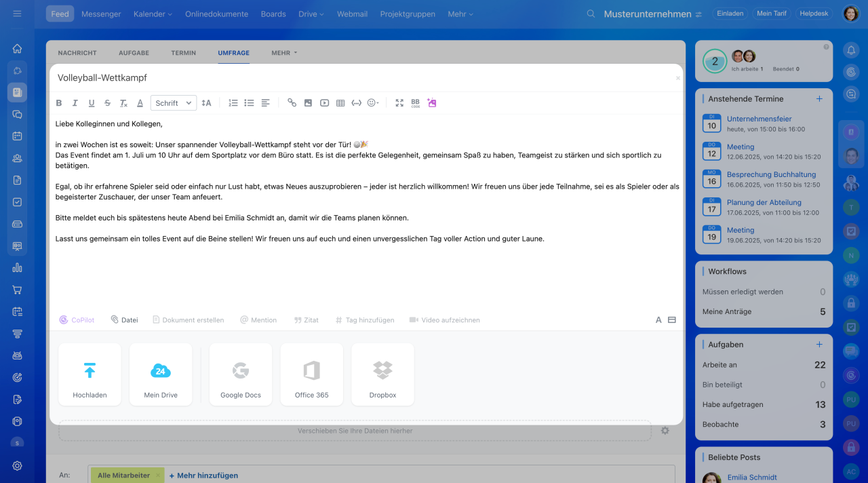
Task: Click the search magnifier icon
Action: tap(591, 14)
